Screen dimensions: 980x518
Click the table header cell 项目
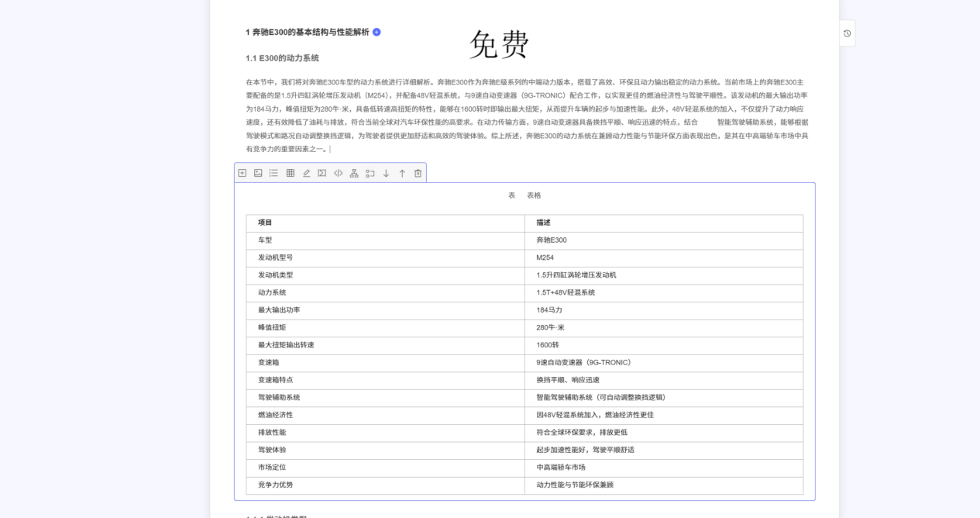coord(385,223)
